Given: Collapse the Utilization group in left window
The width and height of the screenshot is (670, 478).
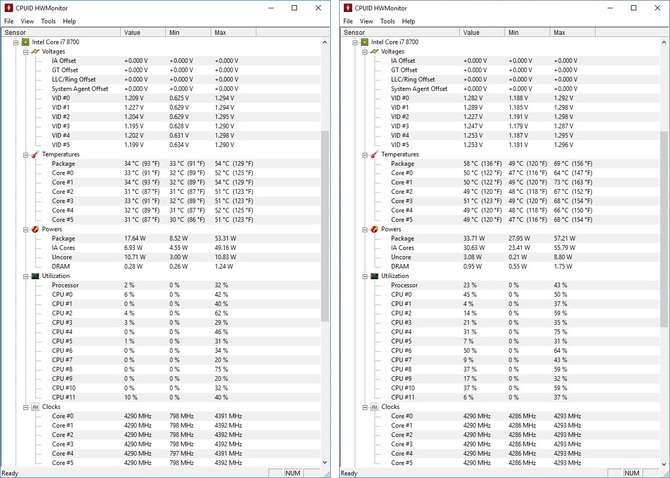Looking at the screenshot, I should coord(26,276).
